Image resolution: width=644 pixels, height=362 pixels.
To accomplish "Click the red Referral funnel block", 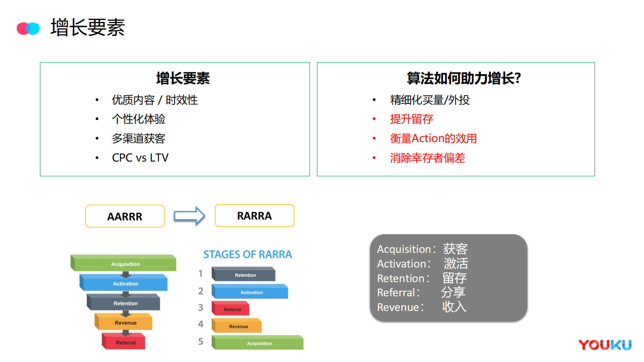I will (x=123, y=341).
